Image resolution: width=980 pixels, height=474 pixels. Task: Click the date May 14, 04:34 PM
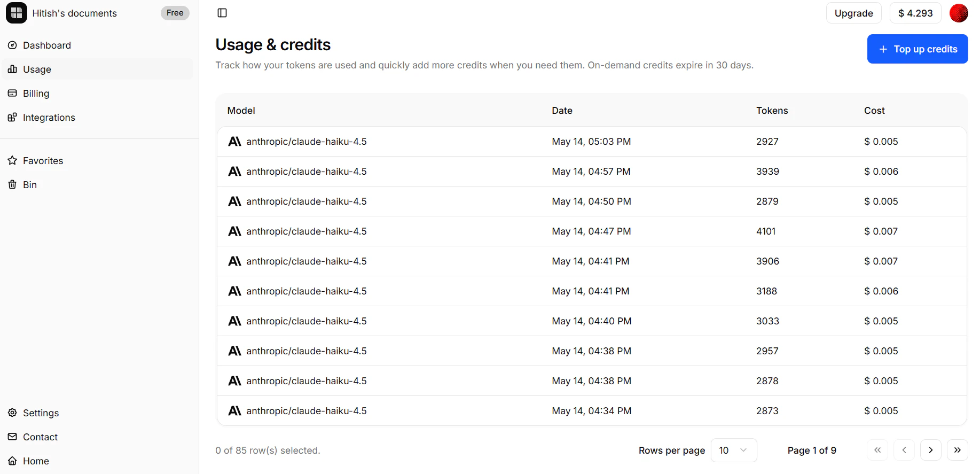[x=592, y=411]
